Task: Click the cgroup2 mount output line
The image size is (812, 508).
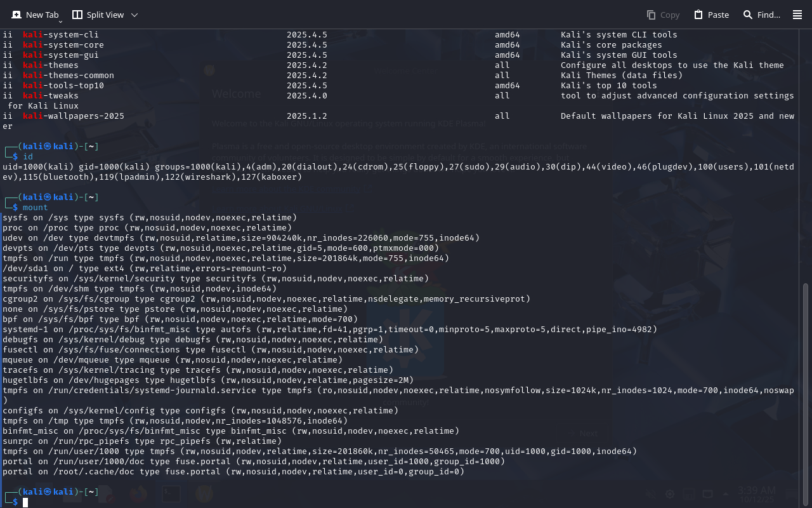Action: click(266, 299)
